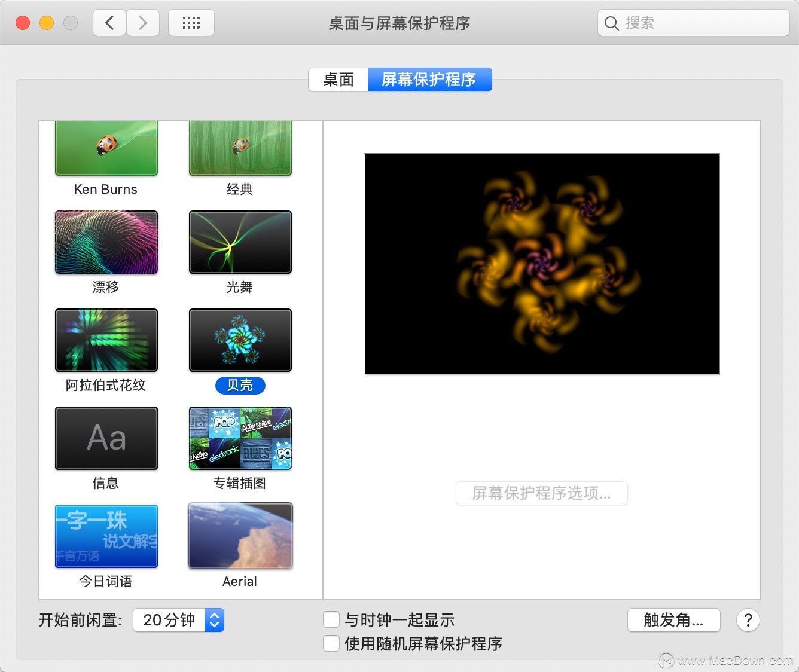The height and width of the screenshot is (672, 799).
Task: Choose the 经典 screen saver
Action: 239,147
